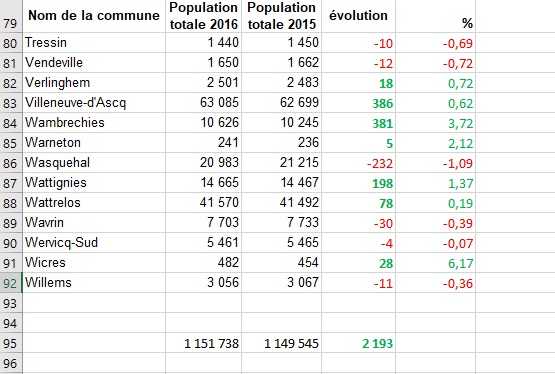The height and width of the screenshot is (374, 555).
Task: Click the 62 699 population cell
Action: pyautogui.click(x=281, y=103)
